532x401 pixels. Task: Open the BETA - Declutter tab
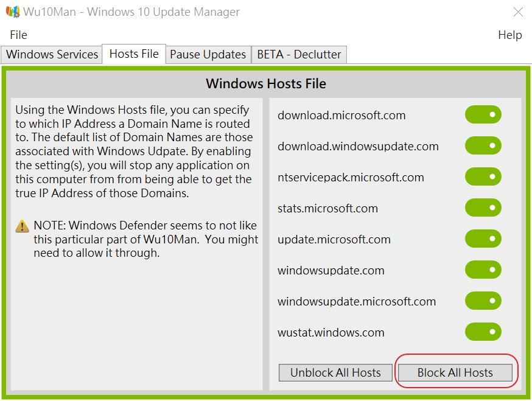(299, 55)
